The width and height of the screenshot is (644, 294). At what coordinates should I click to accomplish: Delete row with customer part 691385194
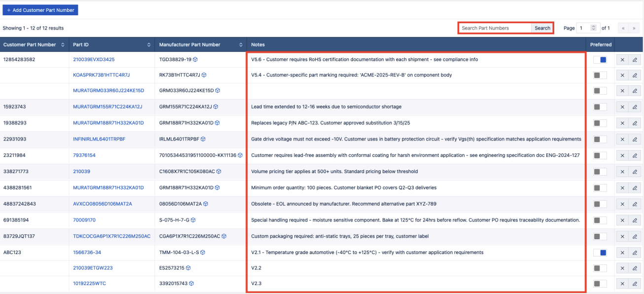pos(622,220)
